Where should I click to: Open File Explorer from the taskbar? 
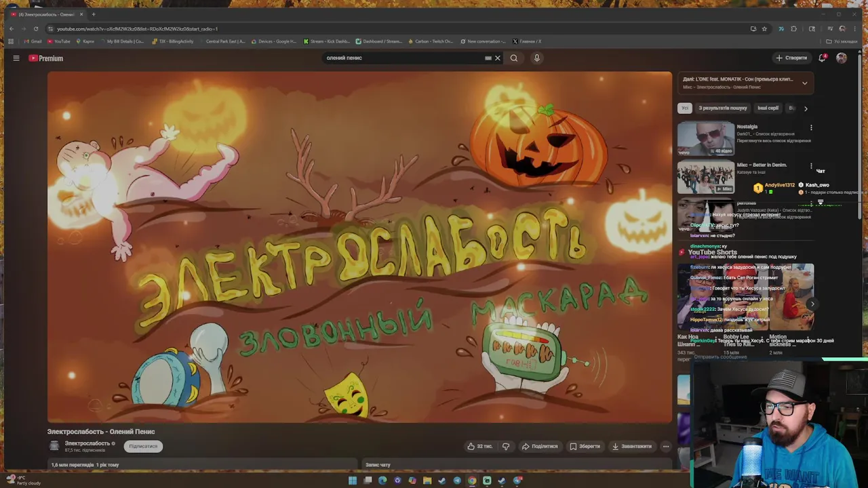(x=427, y=481)
